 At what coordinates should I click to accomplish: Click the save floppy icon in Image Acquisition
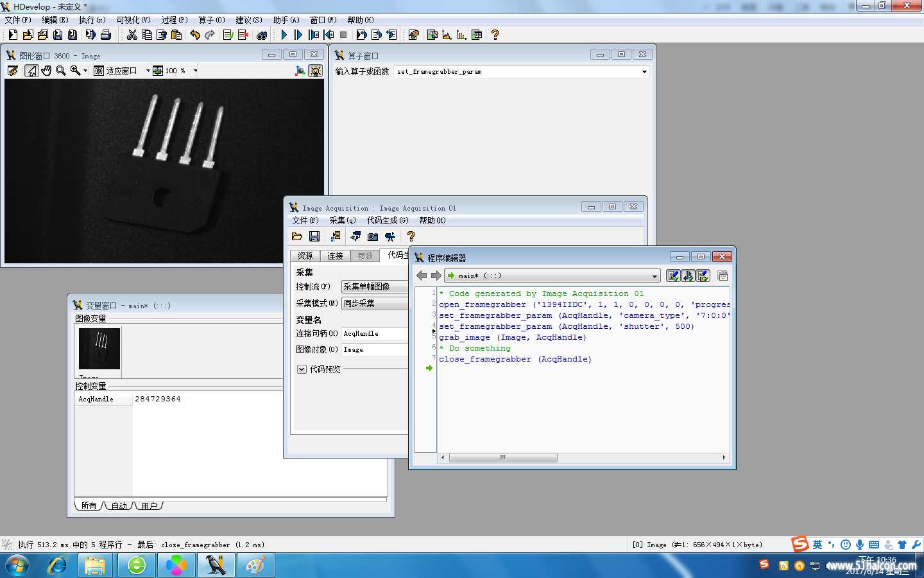coord(314,236)
